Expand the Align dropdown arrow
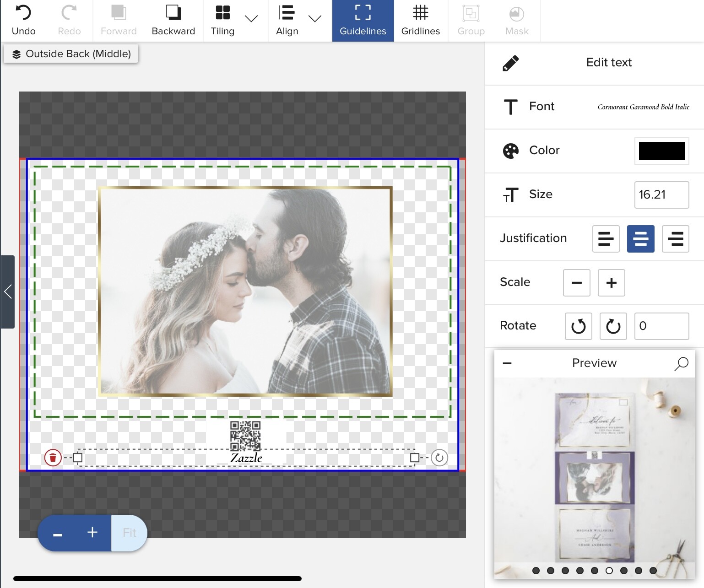The image size is (704, 588). coord(315,19)
